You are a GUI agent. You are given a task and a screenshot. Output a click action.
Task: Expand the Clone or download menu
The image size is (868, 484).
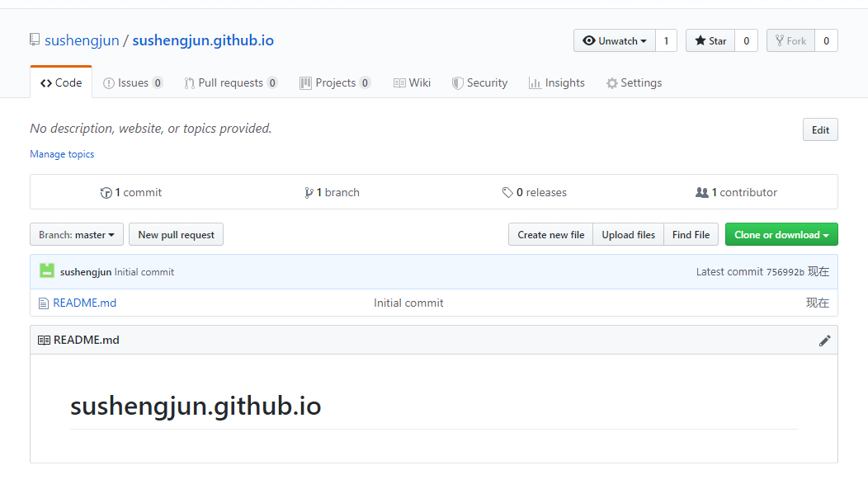(x=781, y=234)
